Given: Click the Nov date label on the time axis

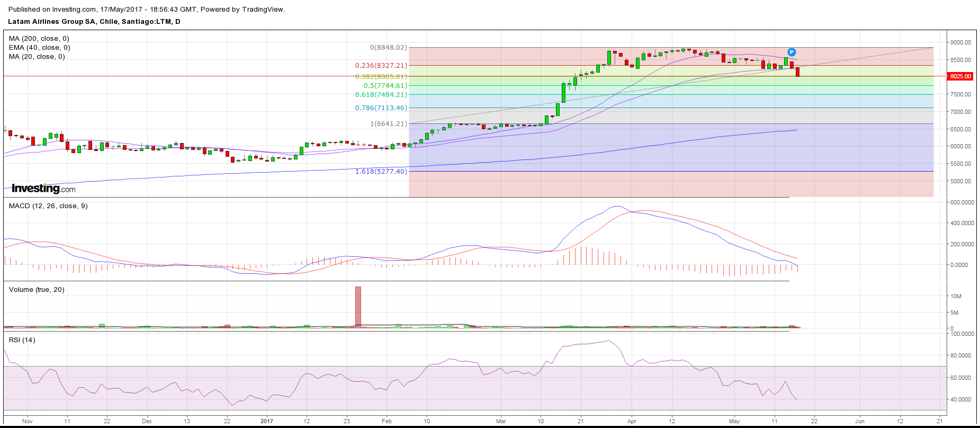Looking at the screenshot, I should point(28,422).
